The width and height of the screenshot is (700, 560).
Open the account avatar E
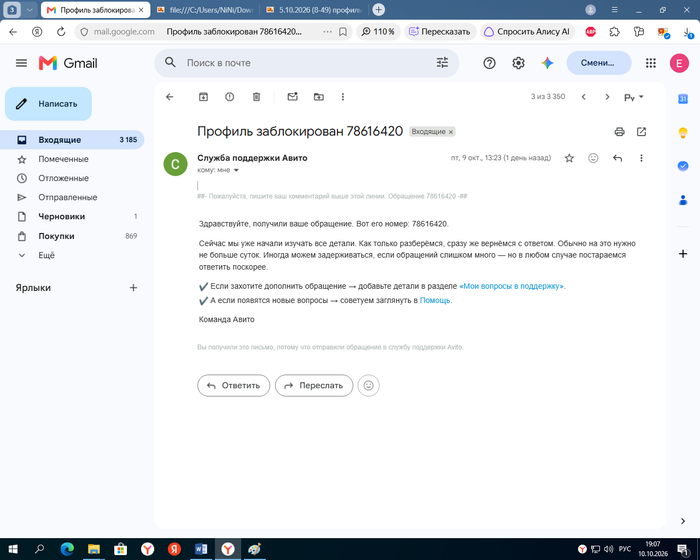tap(679, 63)
